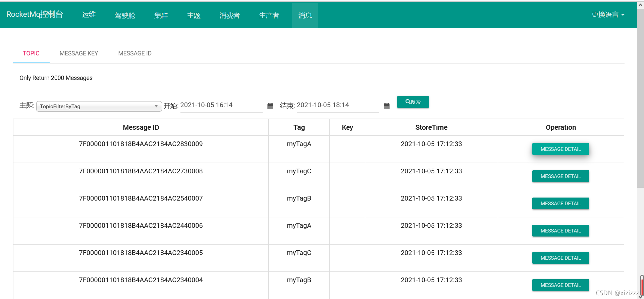Click the start time field 2021-10-05 16:14
644x299 pixels.
(221, 105)
